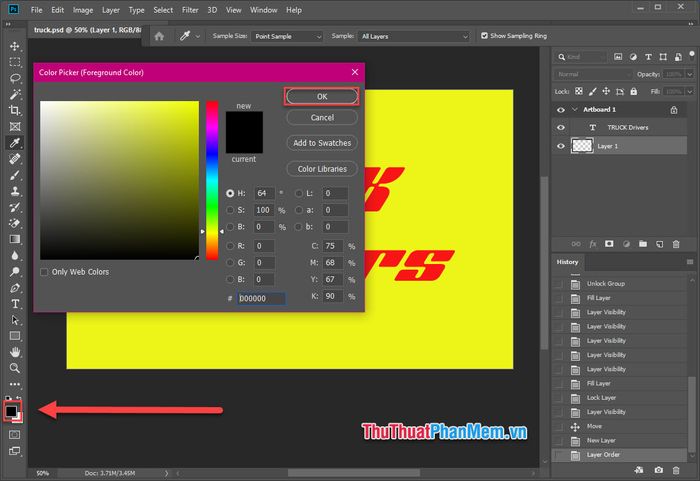This screenshot has height=481, width=700.
Task: Open the Window menu
Action: (x=264, y=10)
